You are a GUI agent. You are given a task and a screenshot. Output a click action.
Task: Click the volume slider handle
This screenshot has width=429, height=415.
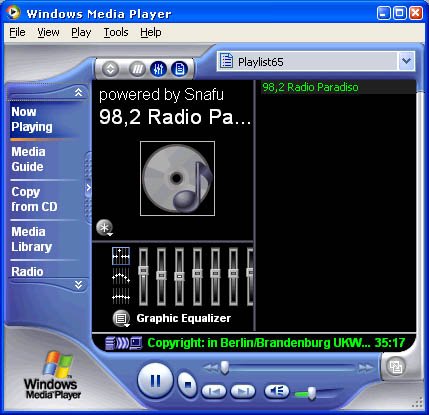(311, 393)
